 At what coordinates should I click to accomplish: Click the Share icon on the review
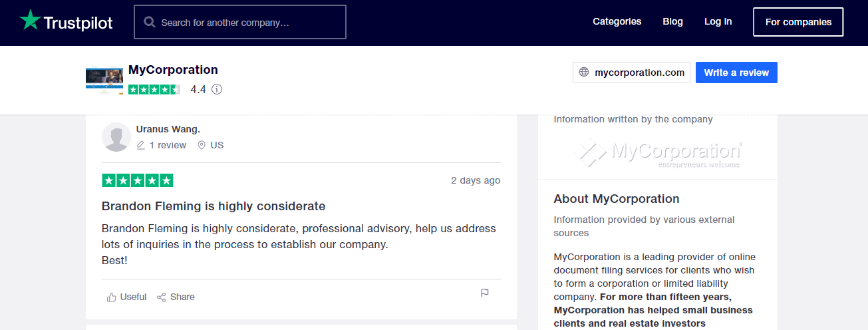161,297
